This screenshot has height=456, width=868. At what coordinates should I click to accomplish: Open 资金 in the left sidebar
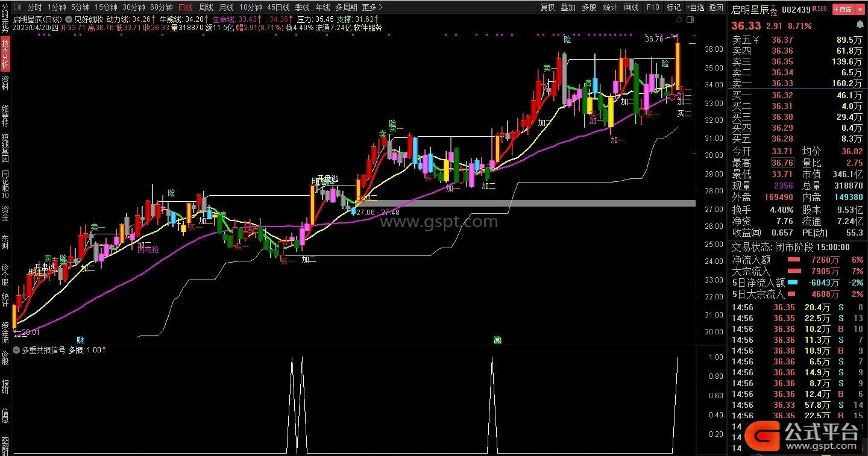click(5, 213)
